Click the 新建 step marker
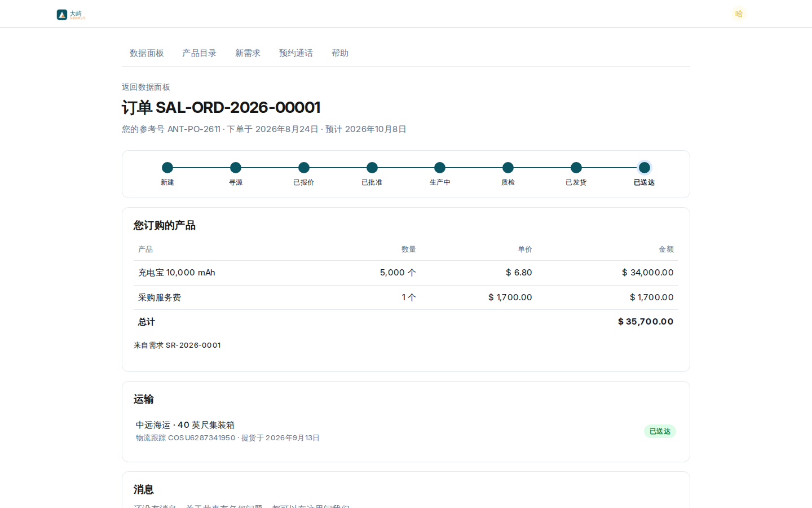The height and width of the screenshot is (508, 812). (x=167, y=168)
